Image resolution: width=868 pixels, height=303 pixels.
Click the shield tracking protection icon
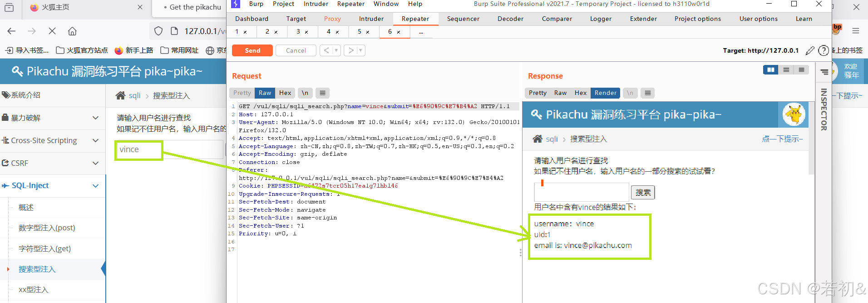pos(158,31)
